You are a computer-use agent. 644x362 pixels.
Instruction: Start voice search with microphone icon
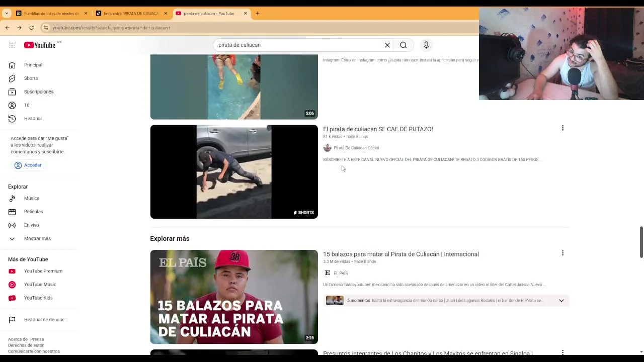(426, 45)
